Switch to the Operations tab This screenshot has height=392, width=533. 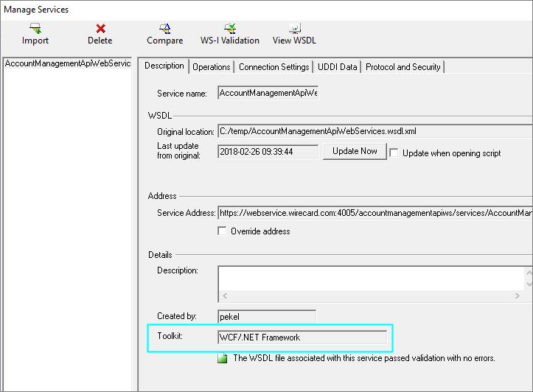[212, 67]
